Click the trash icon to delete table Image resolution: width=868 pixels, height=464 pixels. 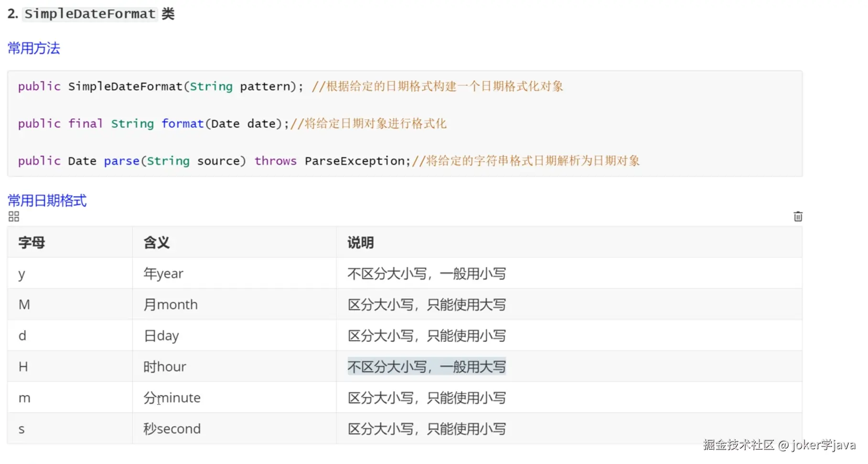798,216
